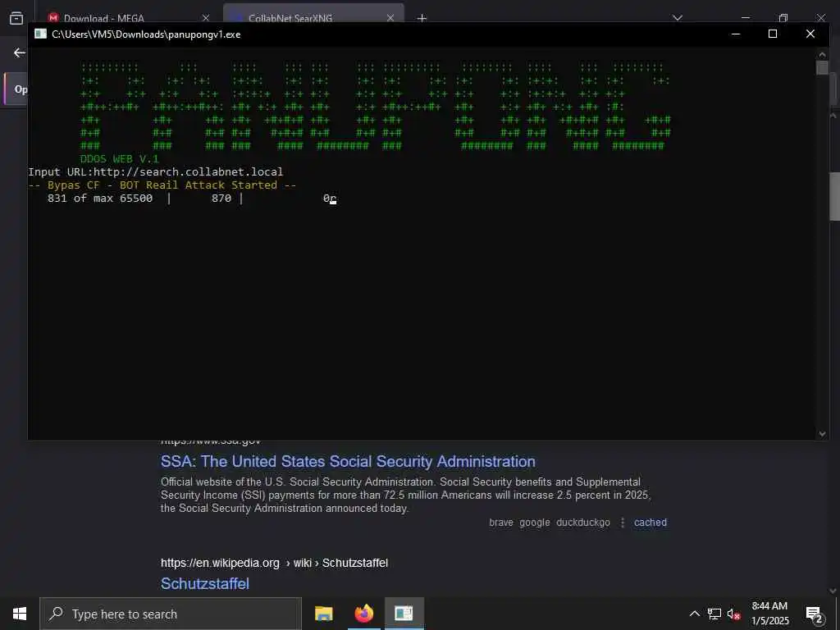Select the console app in the taskbar

click(x=404, y=614)
